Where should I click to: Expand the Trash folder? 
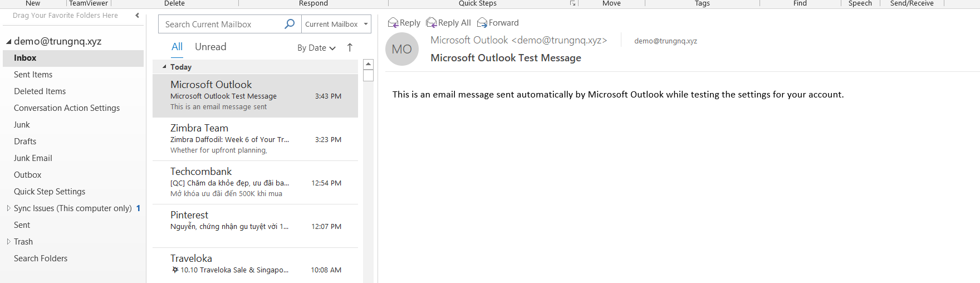pos(8,242)
